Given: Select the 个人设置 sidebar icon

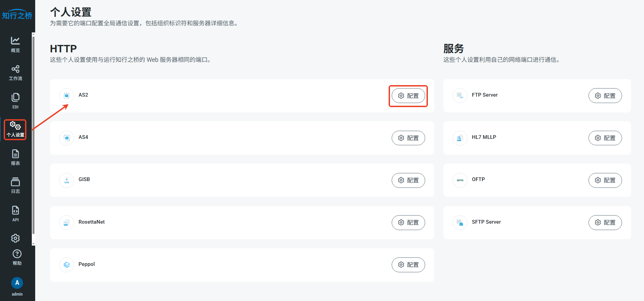Looking at the screenshot, I should [15, 129].
